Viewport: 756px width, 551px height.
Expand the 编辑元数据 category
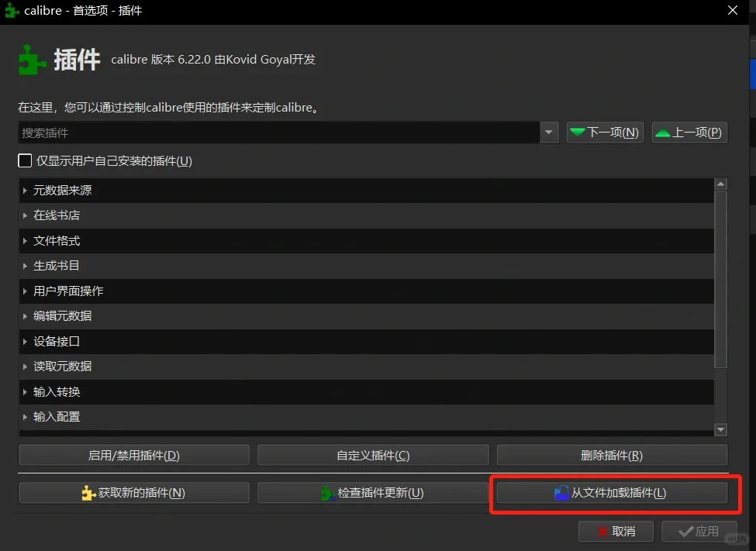pos(25,316)
